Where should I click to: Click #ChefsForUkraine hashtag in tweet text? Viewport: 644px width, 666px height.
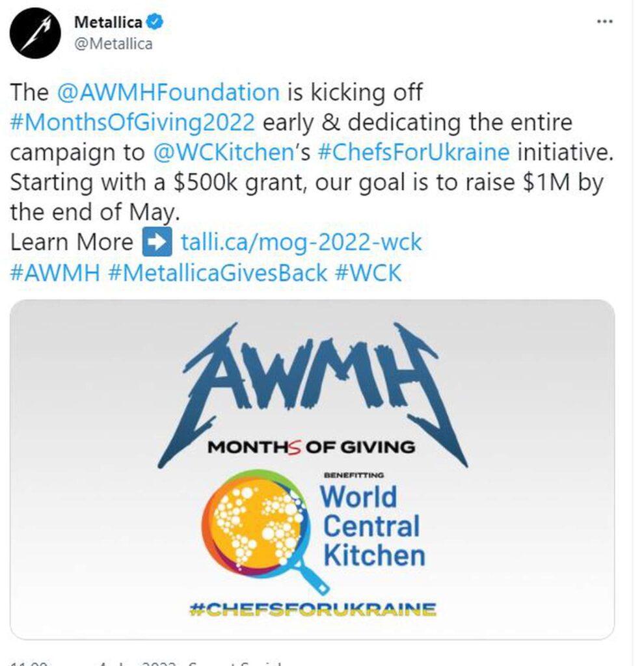[x=412, y=152]
